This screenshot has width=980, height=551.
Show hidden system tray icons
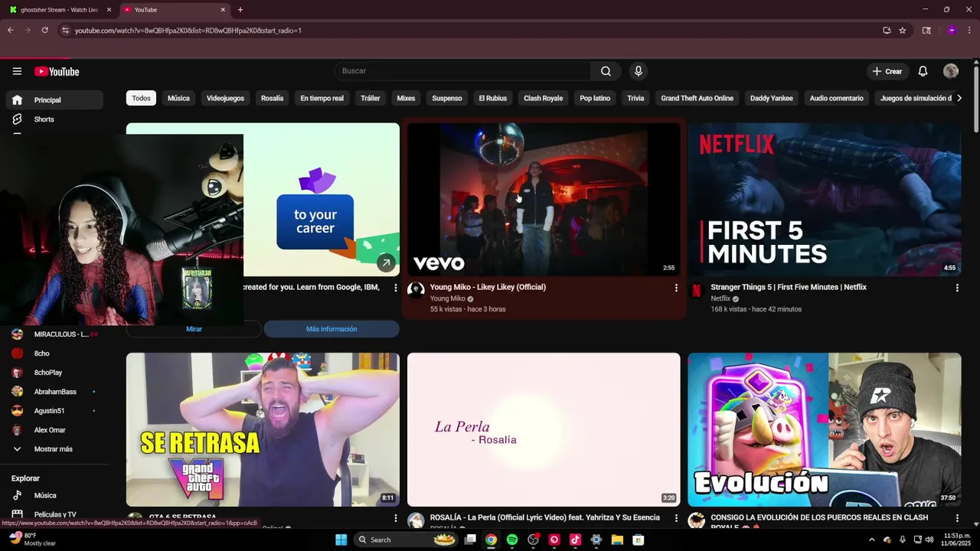(x=871, y=540)
